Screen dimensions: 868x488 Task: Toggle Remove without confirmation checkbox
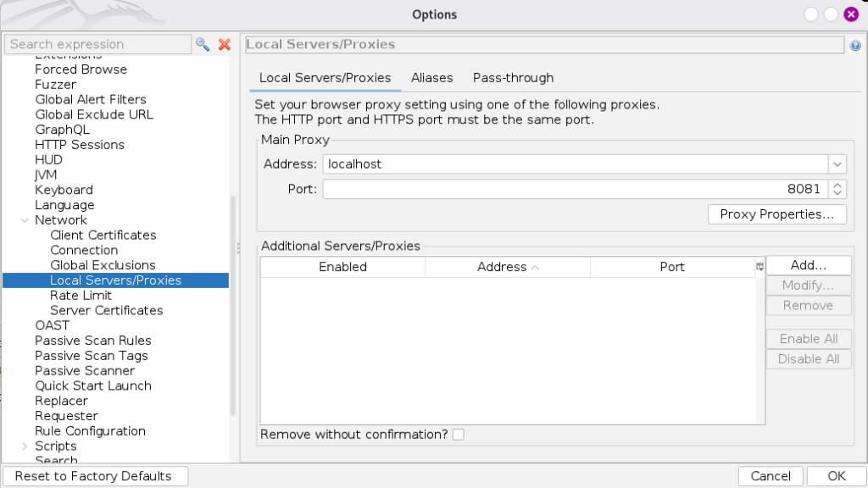[459, 435]
